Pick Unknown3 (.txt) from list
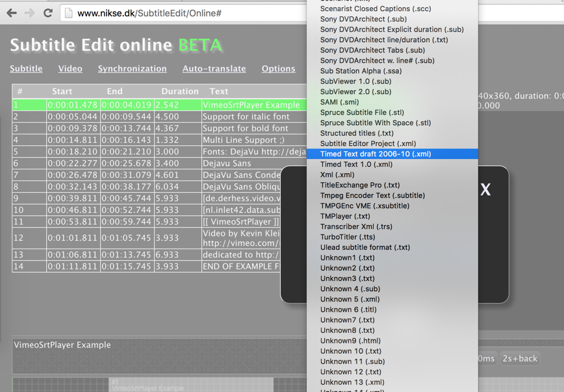564x392 pixels. 392,279
